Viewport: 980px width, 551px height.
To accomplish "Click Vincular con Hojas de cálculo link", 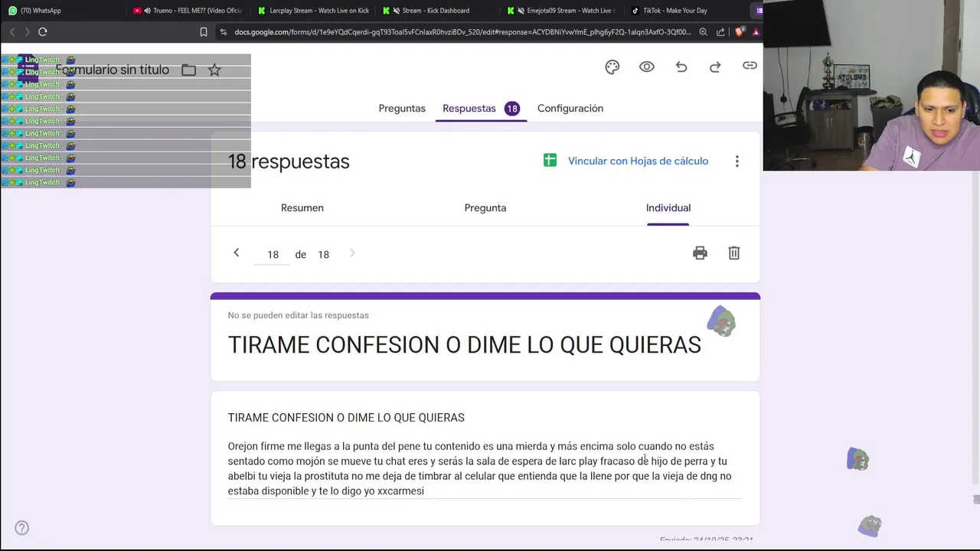I will pyautogui.click(x=638, y=161).
